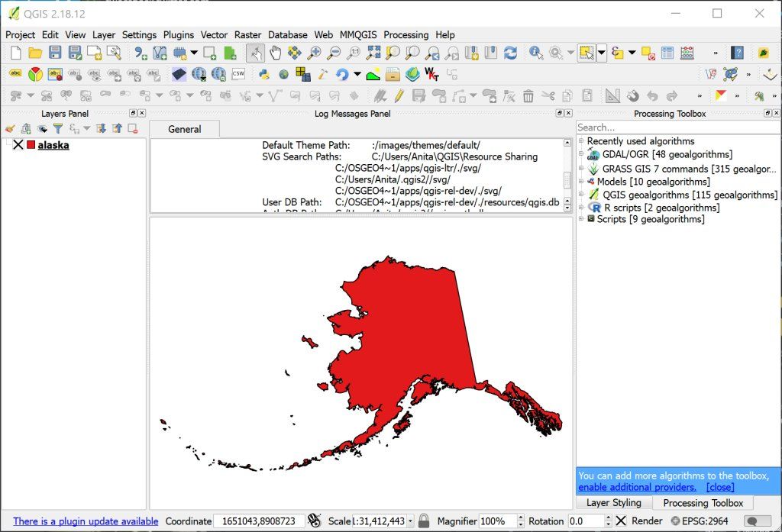Open the MMQGIS menu
The height and width of the screenshot is (532, 782).
[358, 35]
